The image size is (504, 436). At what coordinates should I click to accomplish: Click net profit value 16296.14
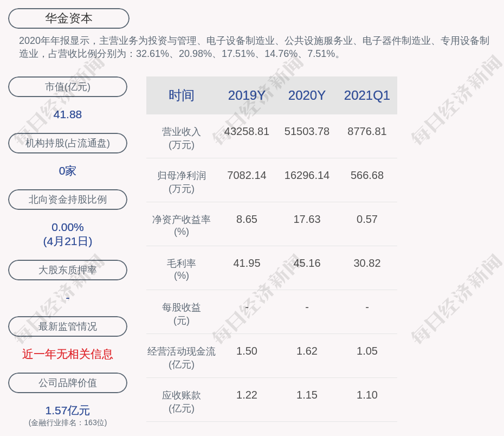307,176
